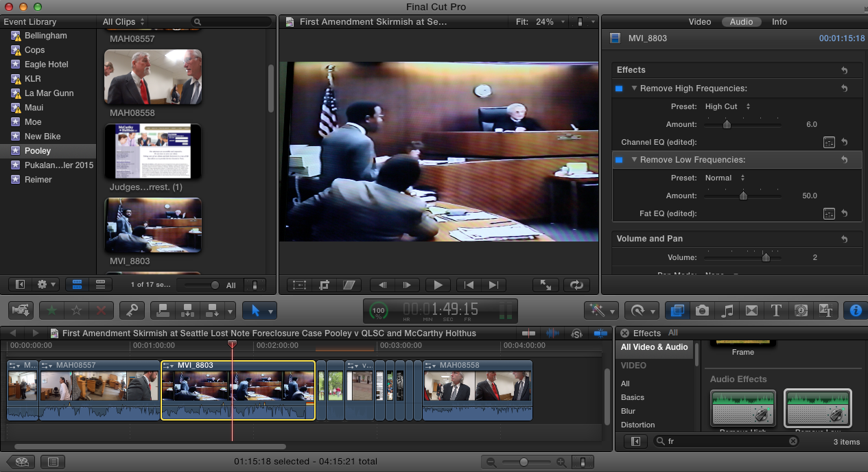Open the Photos Browser camera icon

pyautogui.click(x=702, y=310)
